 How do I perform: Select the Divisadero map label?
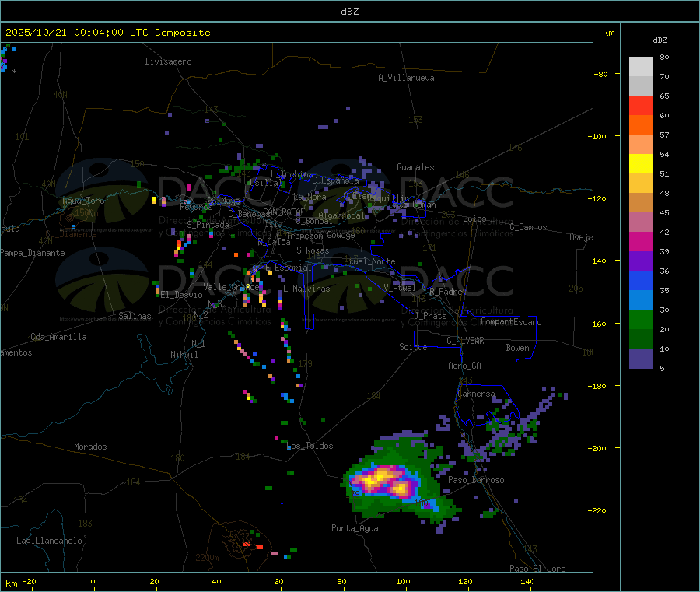pos(168,61)
